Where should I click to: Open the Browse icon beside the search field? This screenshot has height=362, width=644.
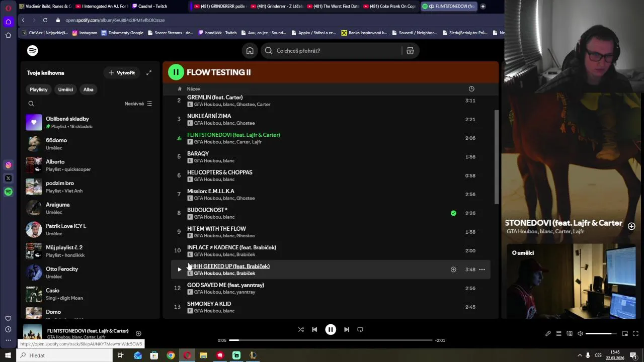[x=410, y=51]
